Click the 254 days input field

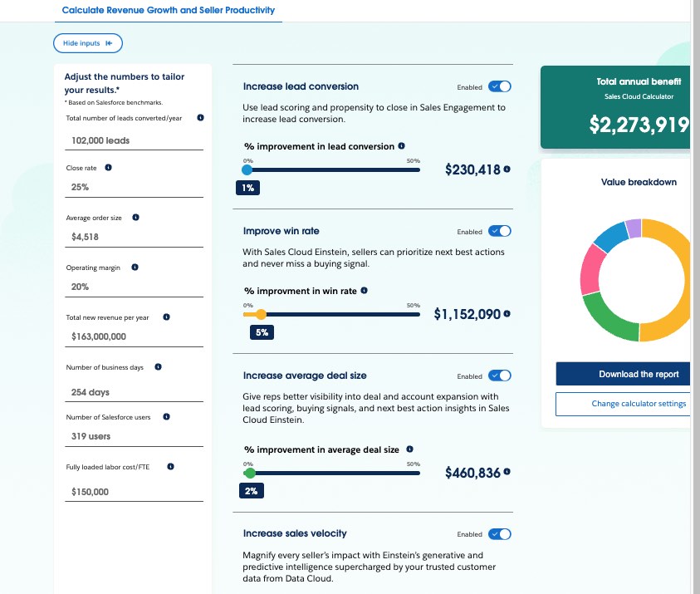tap(134, 392)
